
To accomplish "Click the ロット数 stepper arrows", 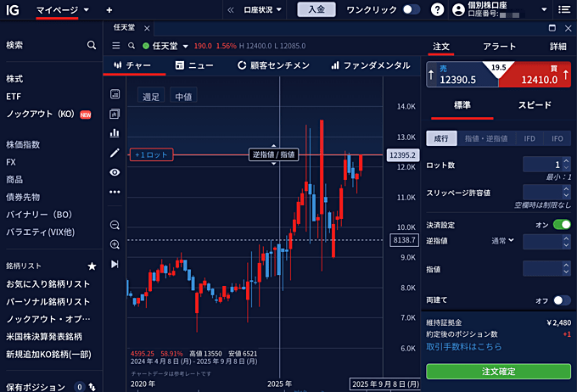I will (x=566, y=164).
